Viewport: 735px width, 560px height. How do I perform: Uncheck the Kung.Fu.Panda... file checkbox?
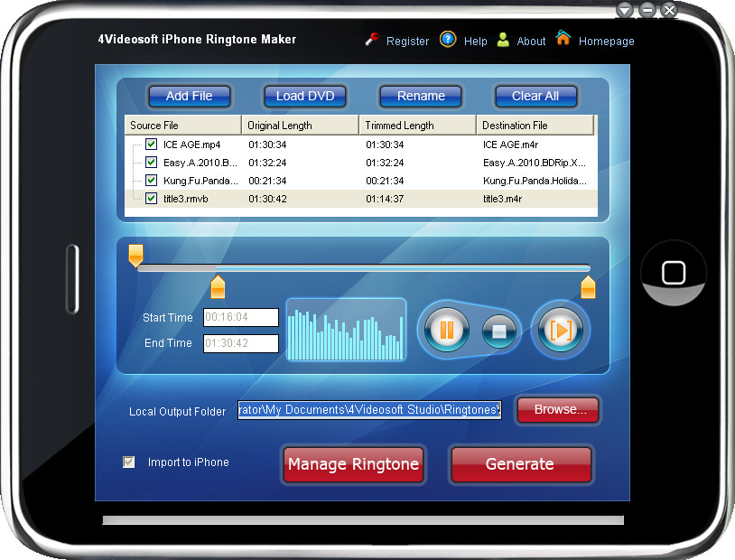point(151,180)
